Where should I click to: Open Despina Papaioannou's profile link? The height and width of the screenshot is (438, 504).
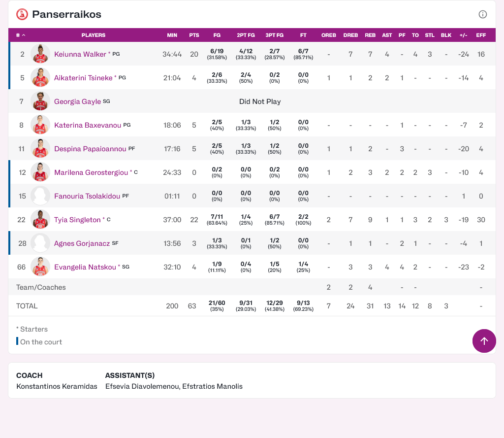click(90, 149)
